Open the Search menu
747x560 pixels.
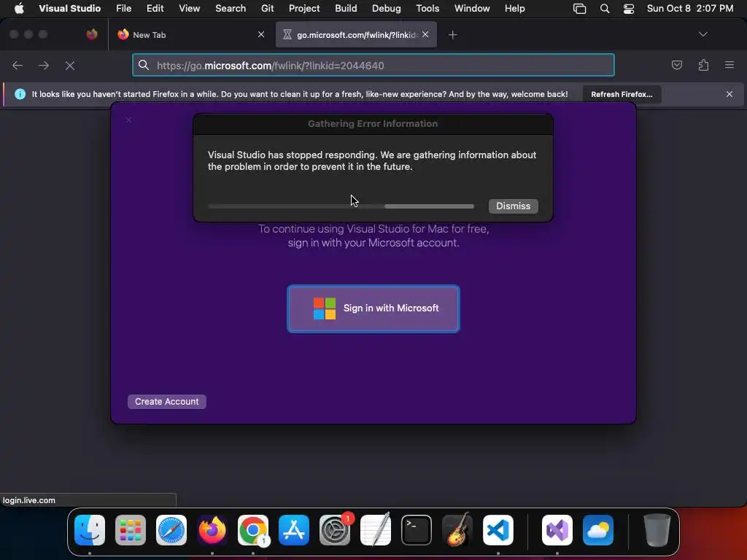(x=231, y=9)
